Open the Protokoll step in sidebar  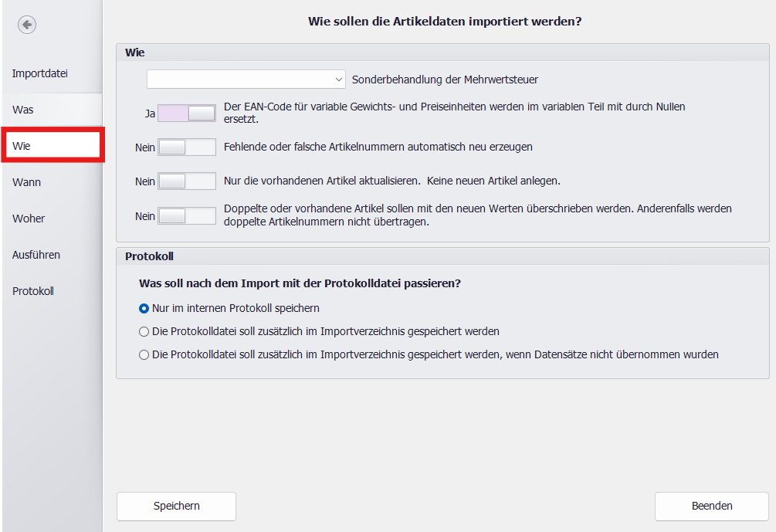pos(33,291)
